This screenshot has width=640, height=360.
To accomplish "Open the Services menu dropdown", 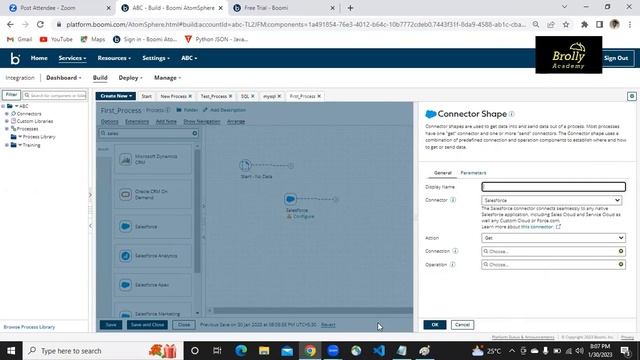I will coord(72,58).
